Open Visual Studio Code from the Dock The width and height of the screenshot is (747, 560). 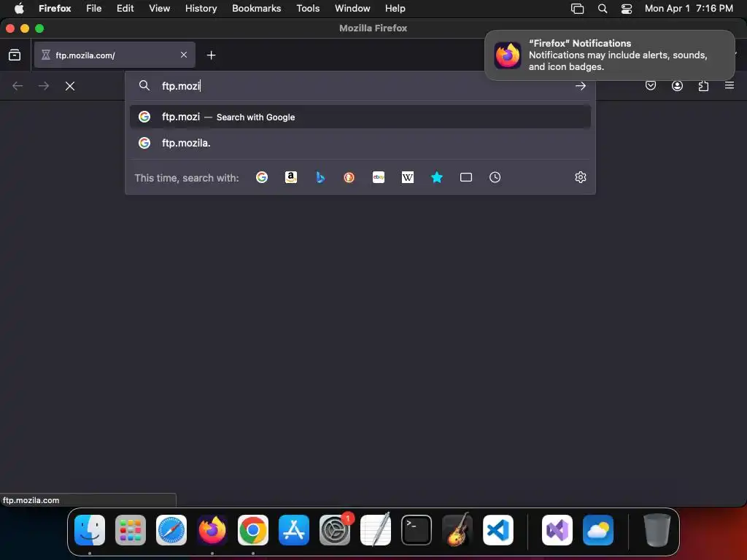pyautogui.click(x=498, y=530)
